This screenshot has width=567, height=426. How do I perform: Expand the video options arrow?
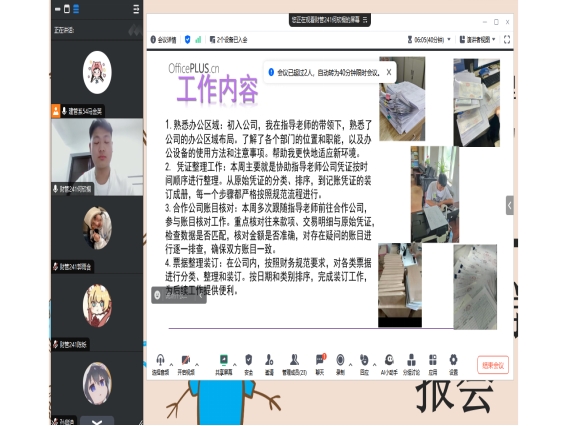click(x=197, y=364)
